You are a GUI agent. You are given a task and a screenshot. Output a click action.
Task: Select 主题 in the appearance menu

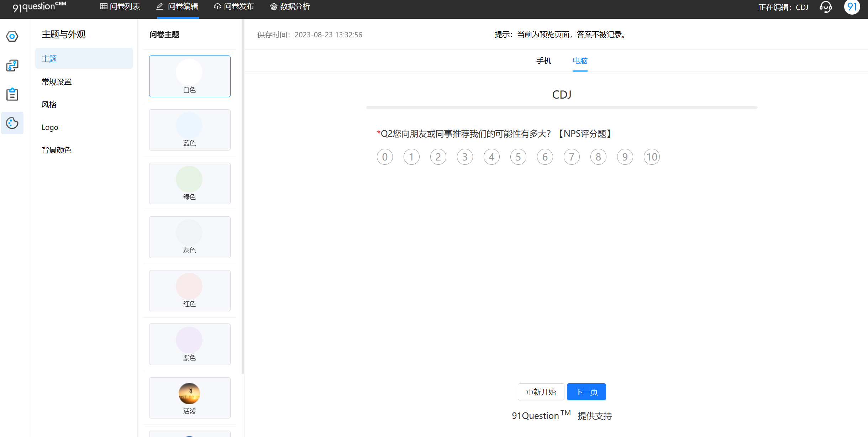84,59
